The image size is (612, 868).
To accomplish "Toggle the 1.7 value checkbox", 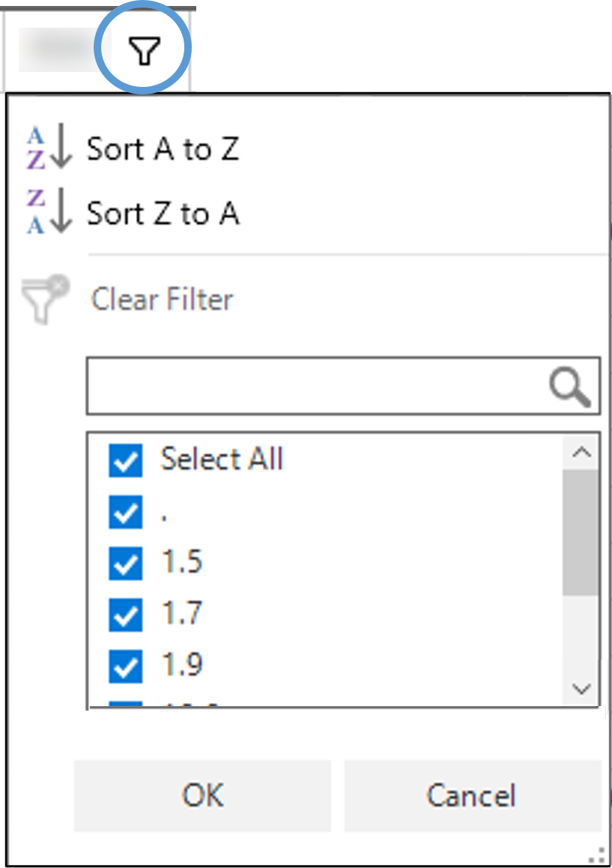I will [125, 614].
